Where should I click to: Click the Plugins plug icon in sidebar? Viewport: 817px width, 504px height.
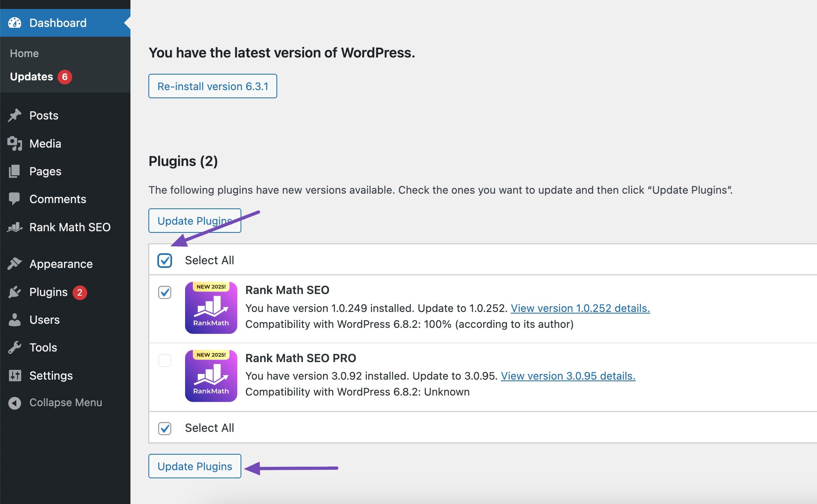click(15, 292)
